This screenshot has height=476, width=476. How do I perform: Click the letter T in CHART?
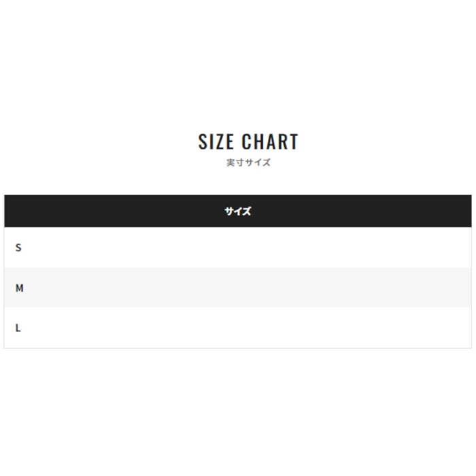[294, 141]
